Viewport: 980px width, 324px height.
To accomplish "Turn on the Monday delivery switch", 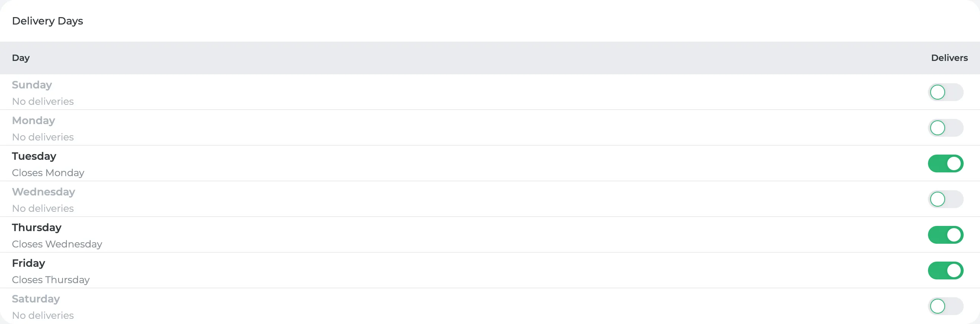I will (x=945, y=128).
